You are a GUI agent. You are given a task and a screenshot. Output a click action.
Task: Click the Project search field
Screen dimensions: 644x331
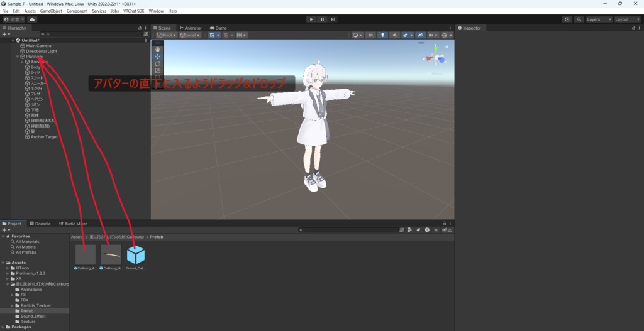pyautogui.click(x=348, y=230)
